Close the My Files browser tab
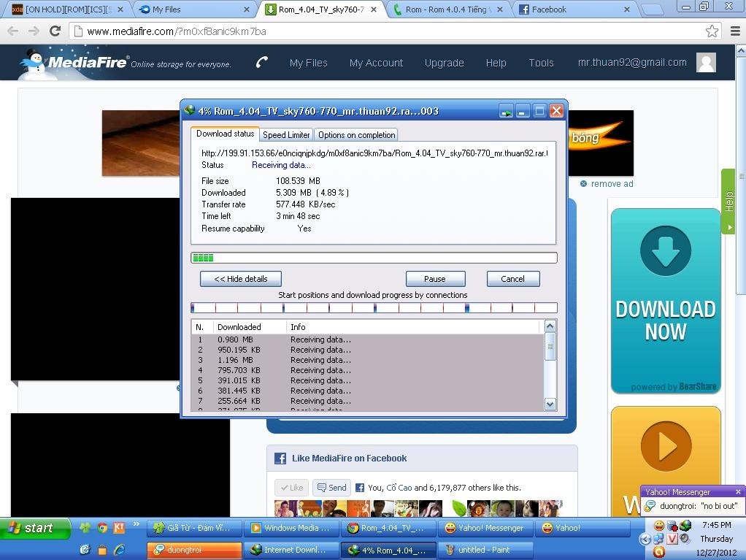The image size is (746, 560). point(247,9)
